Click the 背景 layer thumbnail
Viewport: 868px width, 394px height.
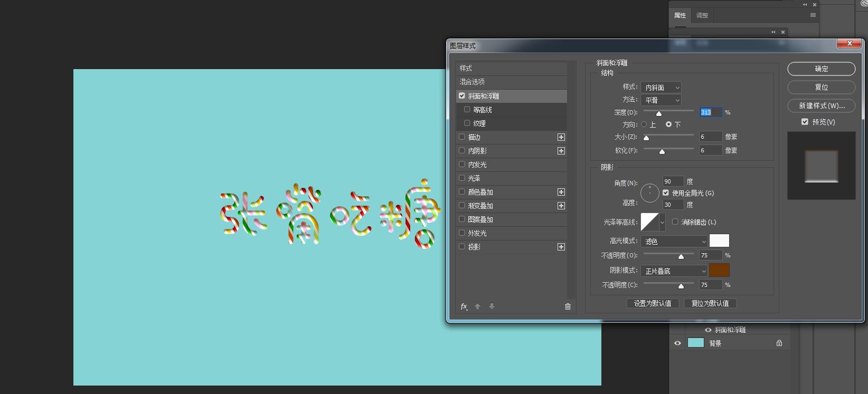(696, 343)
